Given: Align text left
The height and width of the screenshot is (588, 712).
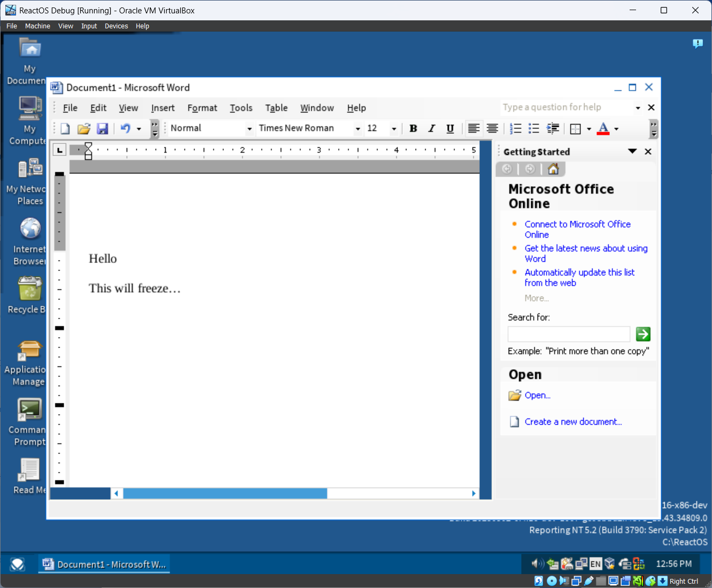Looking at the screenshot, I should point(473,128).
